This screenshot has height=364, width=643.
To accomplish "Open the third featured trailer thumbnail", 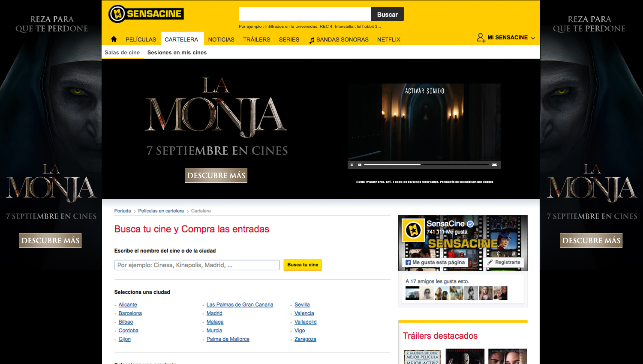I will tap(508, 357).
